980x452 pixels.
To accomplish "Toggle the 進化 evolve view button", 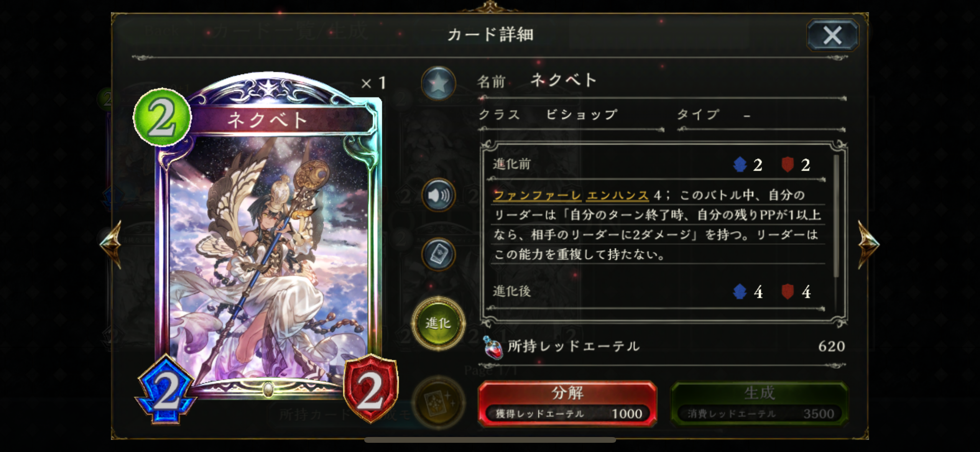I will point(438,323).
